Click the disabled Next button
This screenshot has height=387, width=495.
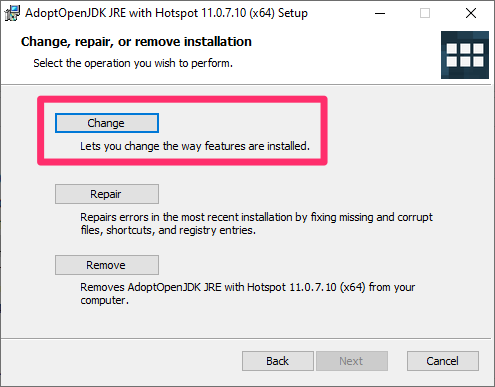[x=352, y=361]
